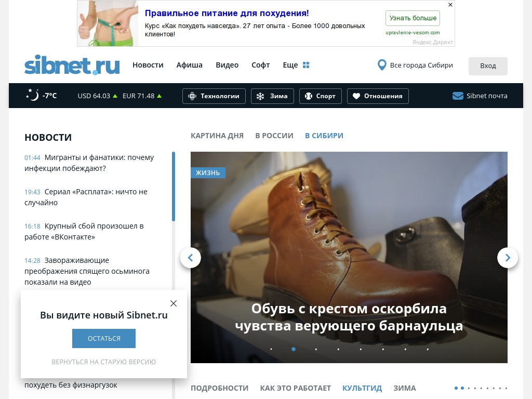This screenshot has height=399, width=532.
Task: Select the fifth slider pagination dot
Action: 361,349
